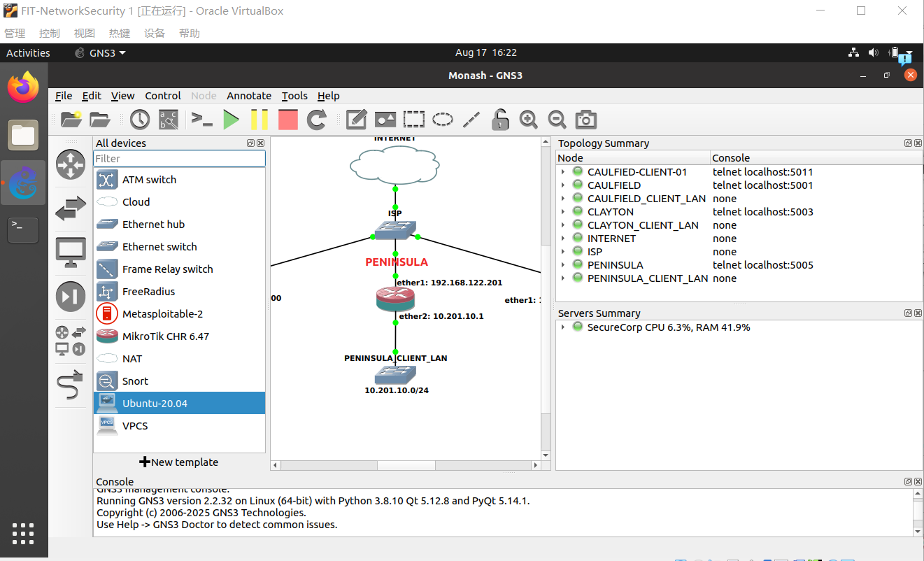Expand the SecureCorp server entry
Screen dimensions: 924x561
coord(562,326)
